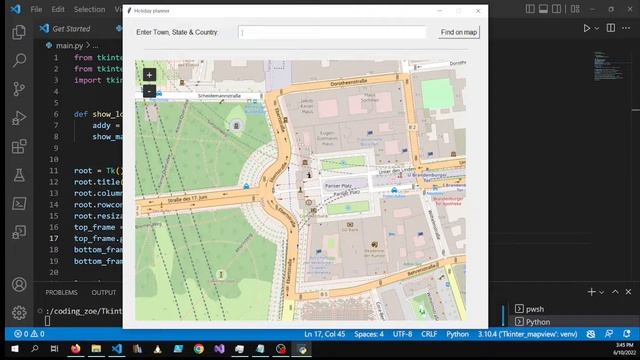Open the new terminal launch profile dropdown

(x=601, y=292)
